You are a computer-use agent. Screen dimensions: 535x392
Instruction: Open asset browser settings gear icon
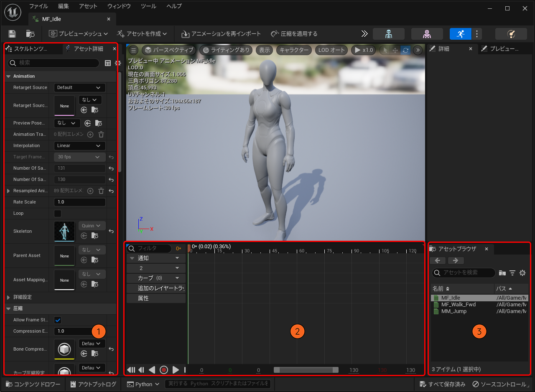(522, 273)
